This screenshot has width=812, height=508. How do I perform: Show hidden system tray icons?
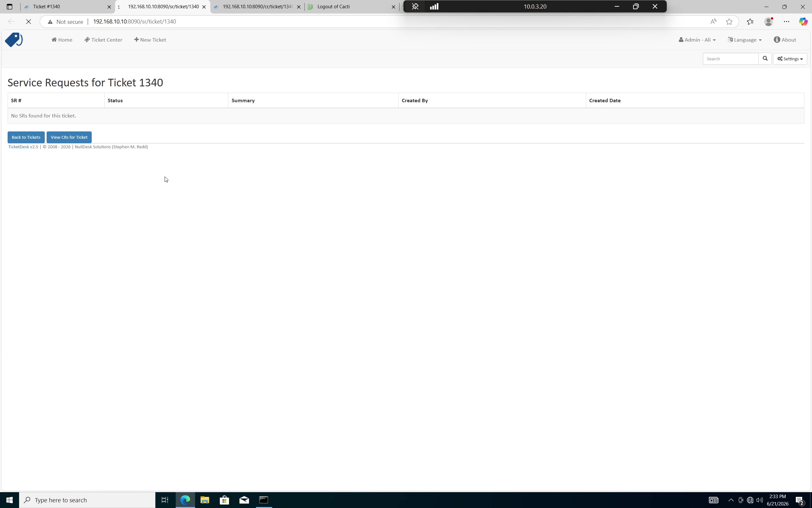click(x=731, y=500)
